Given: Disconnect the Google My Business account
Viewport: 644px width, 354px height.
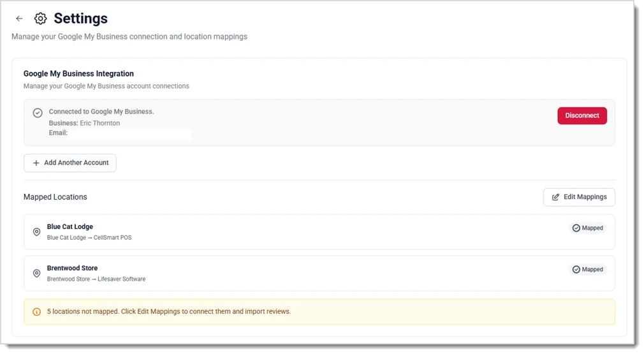Looking at the screenshot, I should 582,116.
